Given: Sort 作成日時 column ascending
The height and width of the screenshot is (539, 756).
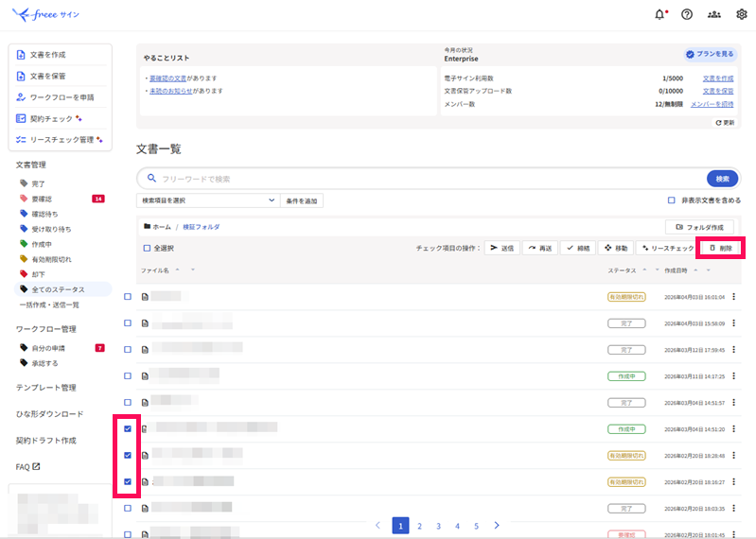Looking at the screenshot, I should point(695,270).
